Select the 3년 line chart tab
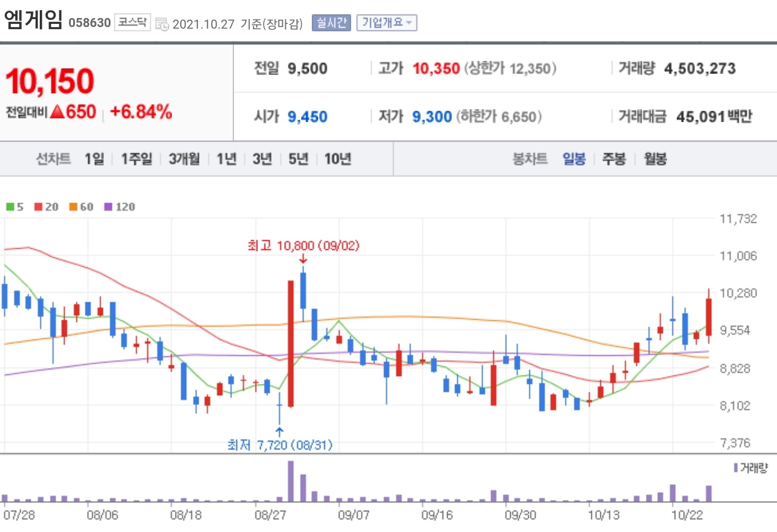This screenshot has height=532, width=777. pyautogui.click(x=262, y=159)
